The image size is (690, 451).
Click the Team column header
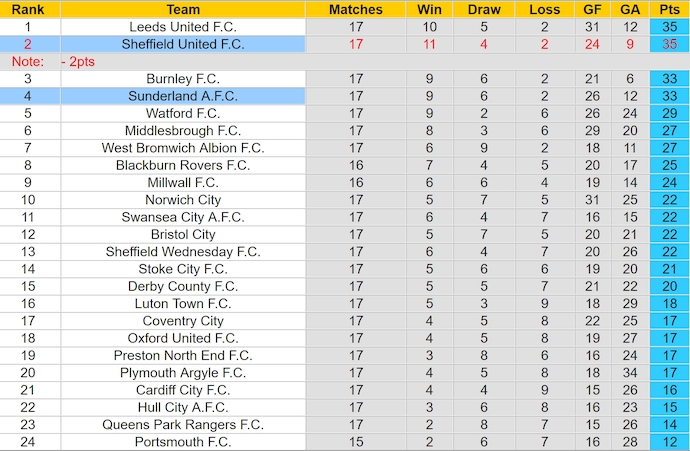tap(183, 9)
